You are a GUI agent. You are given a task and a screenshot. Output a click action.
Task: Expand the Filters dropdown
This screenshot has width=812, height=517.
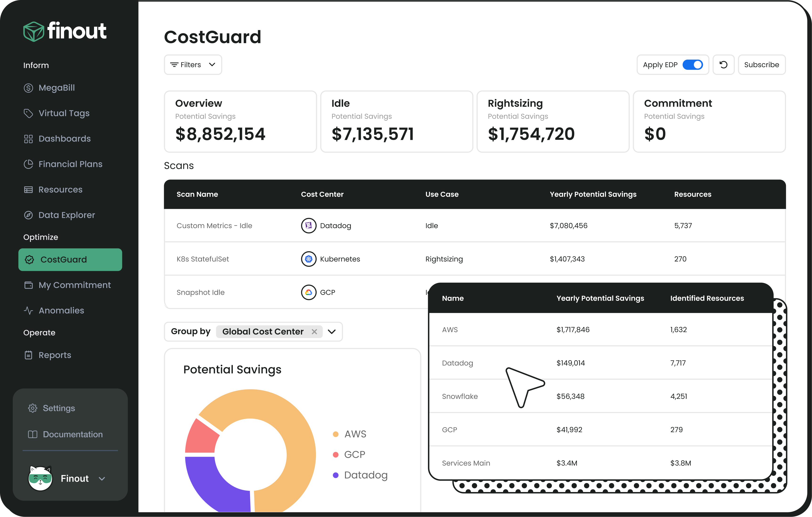[x=193, y=65]
